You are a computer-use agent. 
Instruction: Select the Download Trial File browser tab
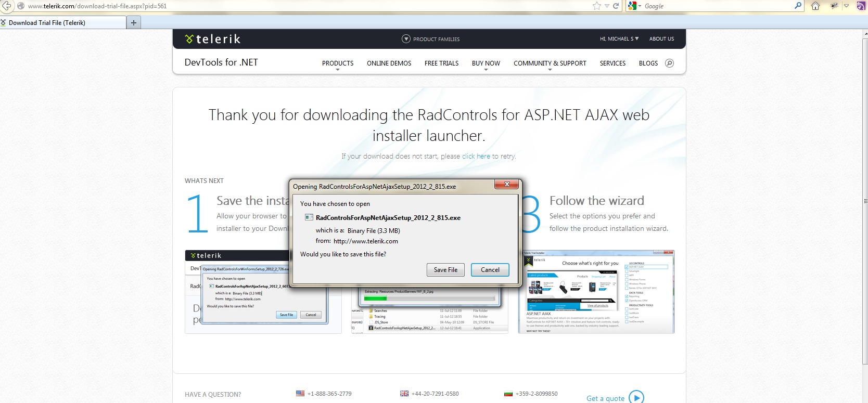[63, 23]
